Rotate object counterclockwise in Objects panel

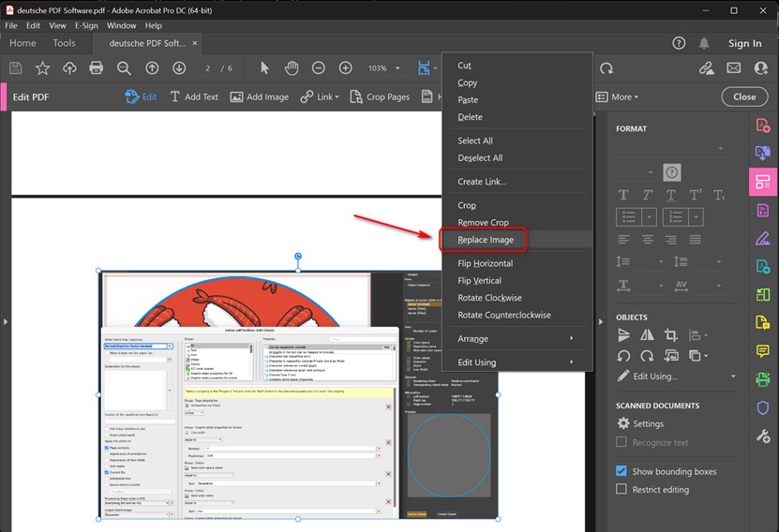(623, 355)
